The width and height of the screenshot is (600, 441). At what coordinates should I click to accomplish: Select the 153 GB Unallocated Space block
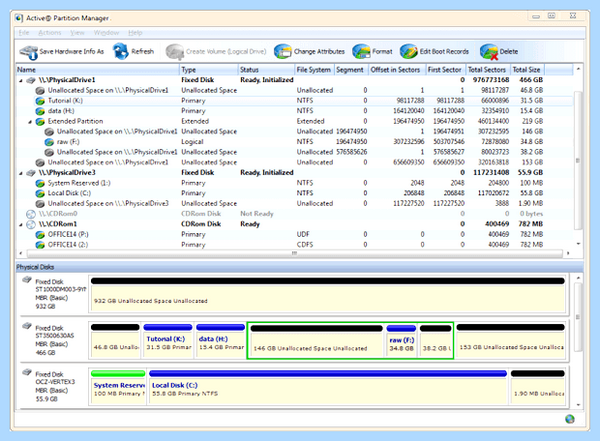(511, 341)
